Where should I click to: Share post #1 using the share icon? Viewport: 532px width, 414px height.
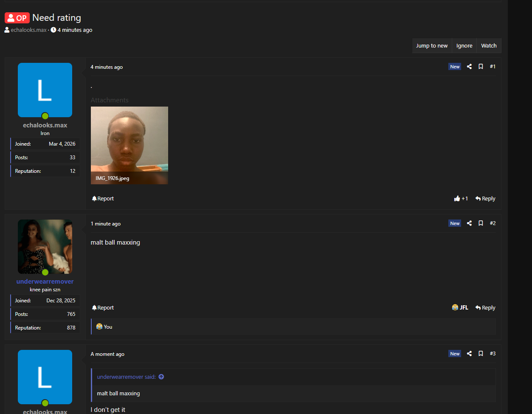tap(469, 67)
